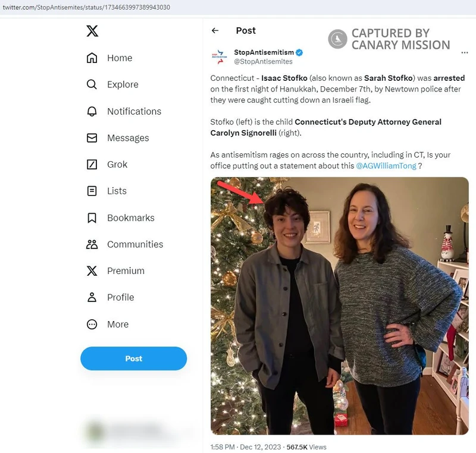Viewport: 476px width, 453px height.
Task: Open the Premium X icon
Action: pyautogui.click(x=92, y=270)
